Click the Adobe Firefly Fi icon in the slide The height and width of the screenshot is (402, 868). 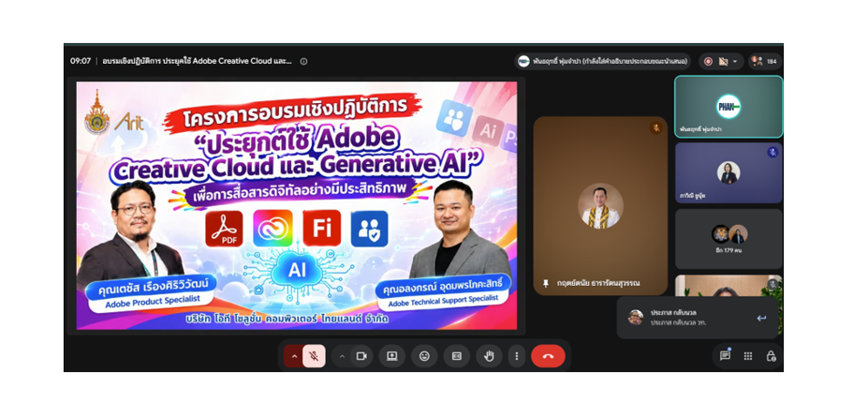pyautogui.click(x=321, y=228)
